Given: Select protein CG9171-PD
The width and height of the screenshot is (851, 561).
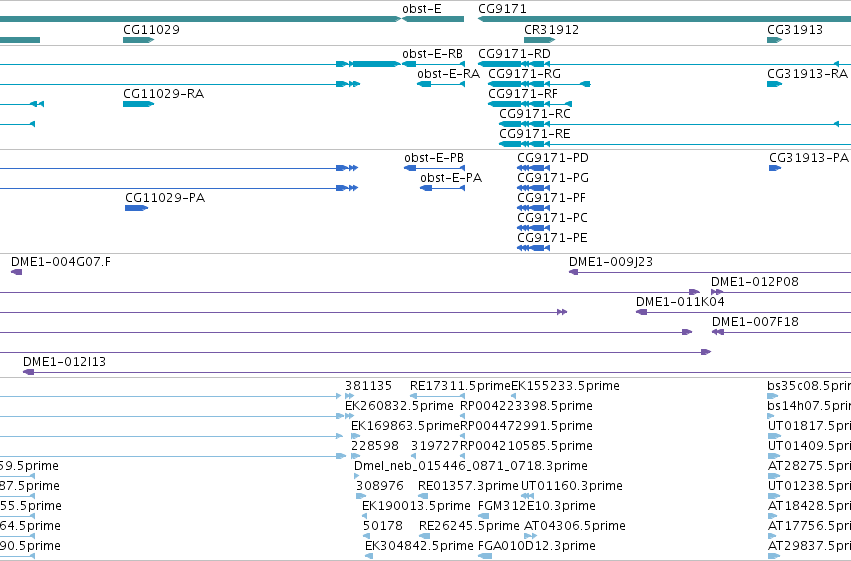Looking at the screenshot, I should point(534,168).
